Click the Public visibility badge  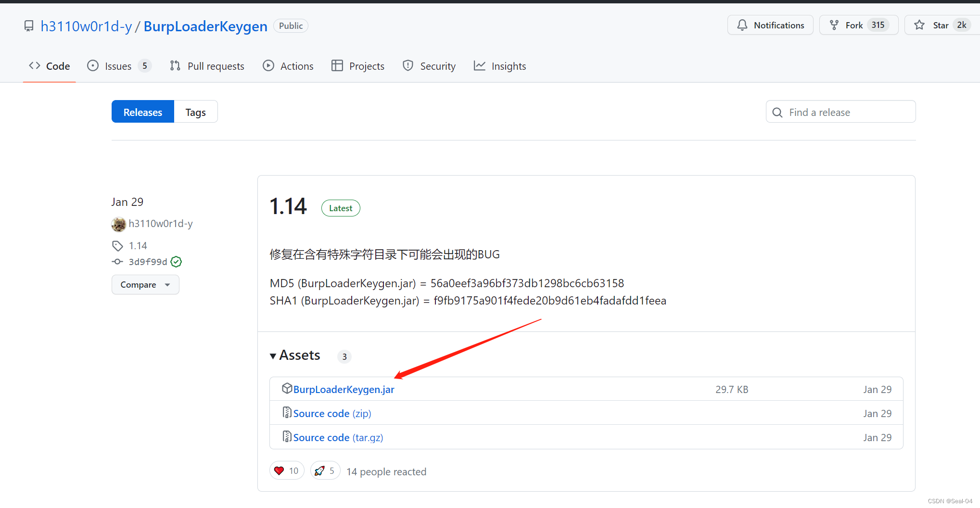coord(291,25)
